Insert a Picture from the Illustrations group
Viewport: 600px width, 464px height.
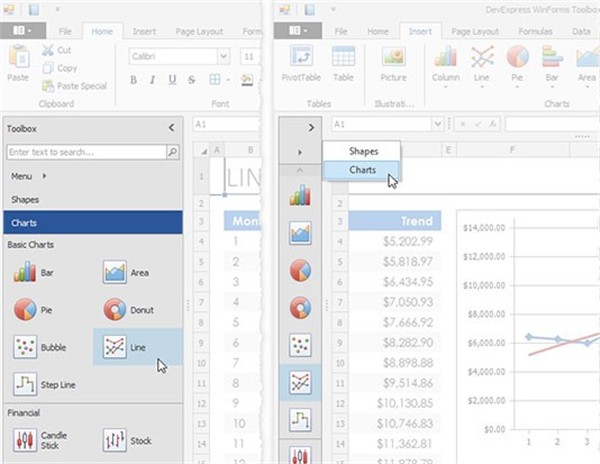(x=393, y=63)
